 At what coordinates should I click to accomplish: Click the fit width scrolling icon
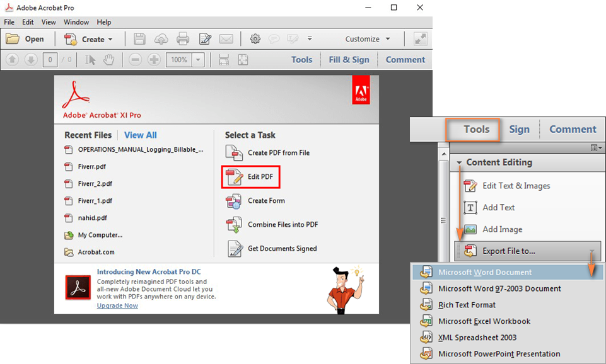click(224, 59)
